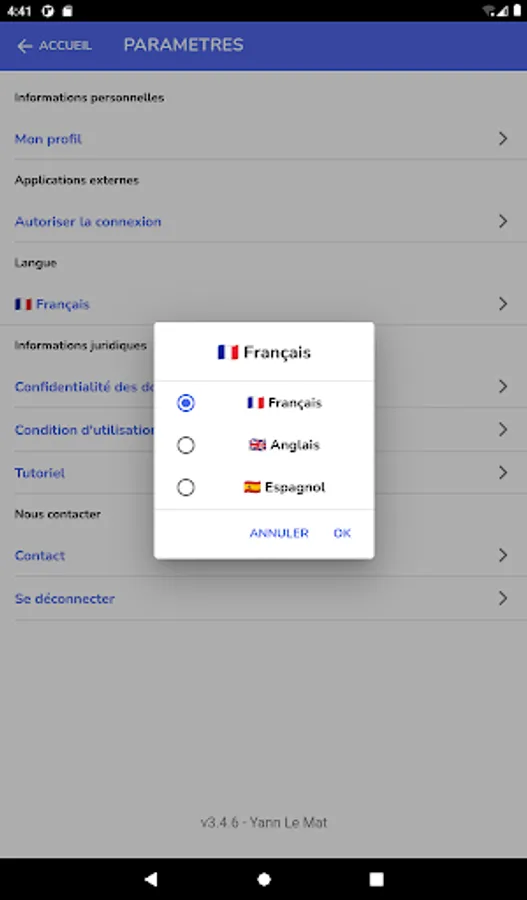The width and height of the screenshot is (527, 900).
Task: Open the Langue row chevron
Action: (503, 304)
